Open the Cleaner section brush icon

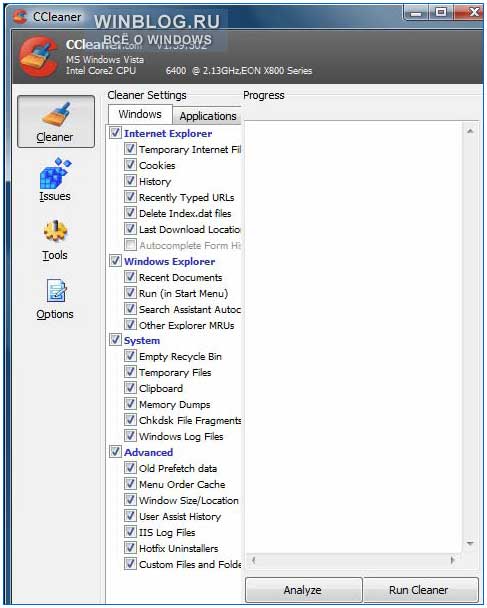coord(56,115)
